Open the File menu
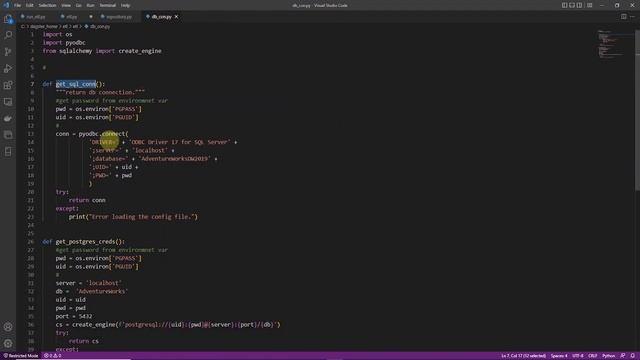This screenshot has height=360, width=640. 17,5
